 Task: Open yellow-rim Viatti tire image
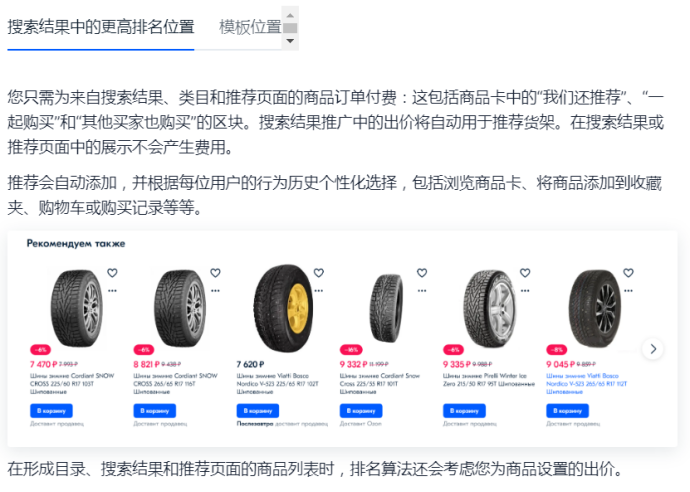click(284, 308)
